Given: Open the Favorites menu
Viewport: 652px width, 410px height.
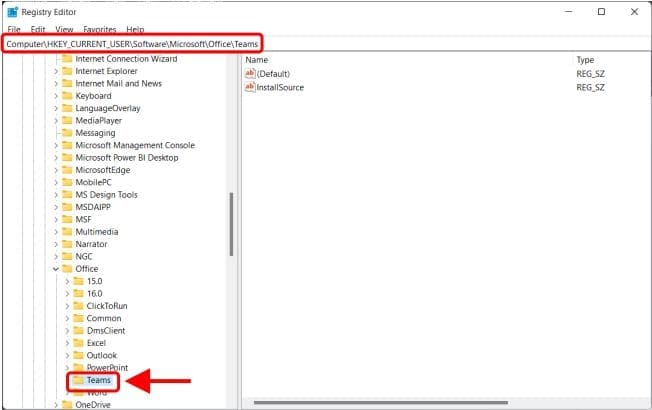Looking at the screenshot, I should 98,30.
